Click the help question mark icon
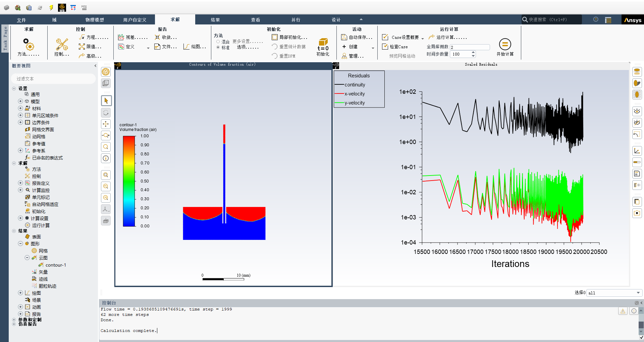This screenshot has height=342, width=644. (596, 19)
